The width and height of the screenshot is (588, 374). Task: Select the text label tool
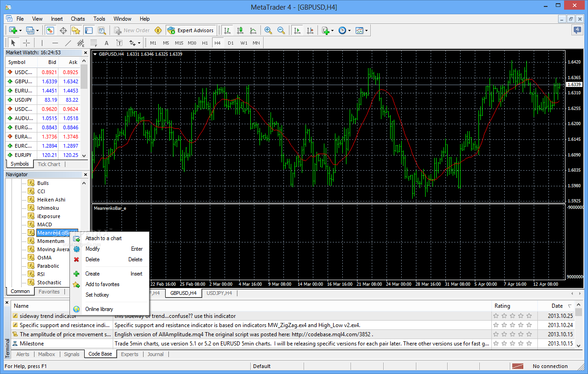pos(119,43)
